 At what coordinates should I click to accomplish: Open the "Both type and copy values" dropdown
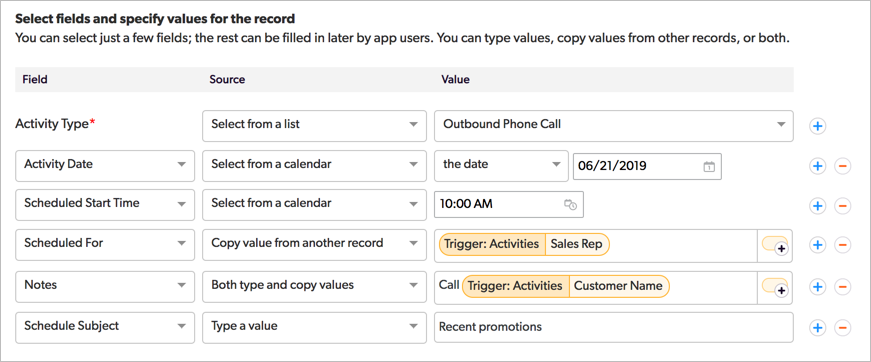[x=314, y=286]
